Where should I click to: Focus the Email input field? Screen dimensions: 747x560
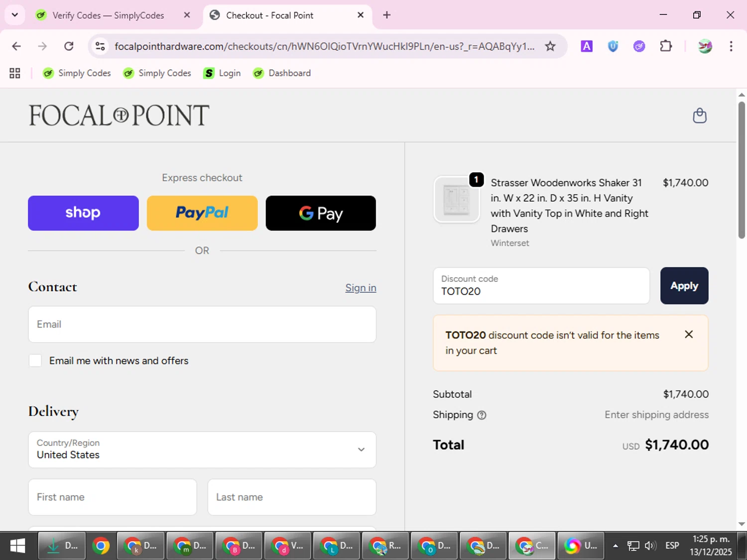point(202,324)
